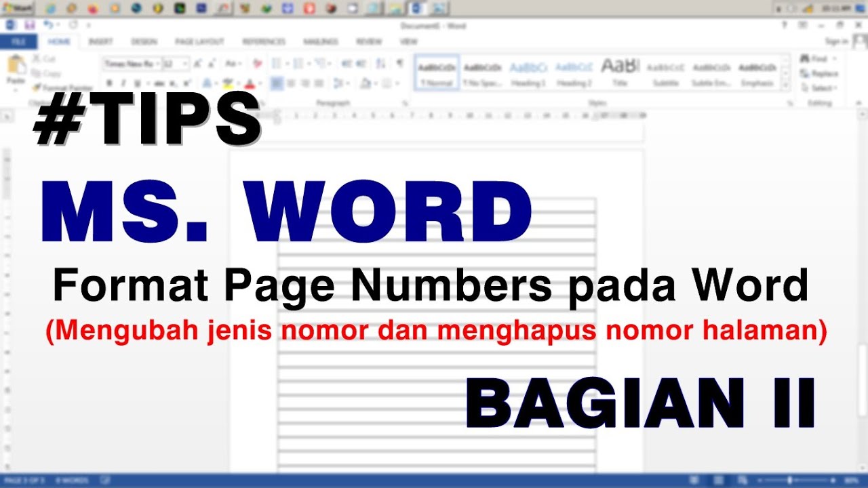
Task: Apply red font color button
Action: pyautogui.click(x=250, y=83)
